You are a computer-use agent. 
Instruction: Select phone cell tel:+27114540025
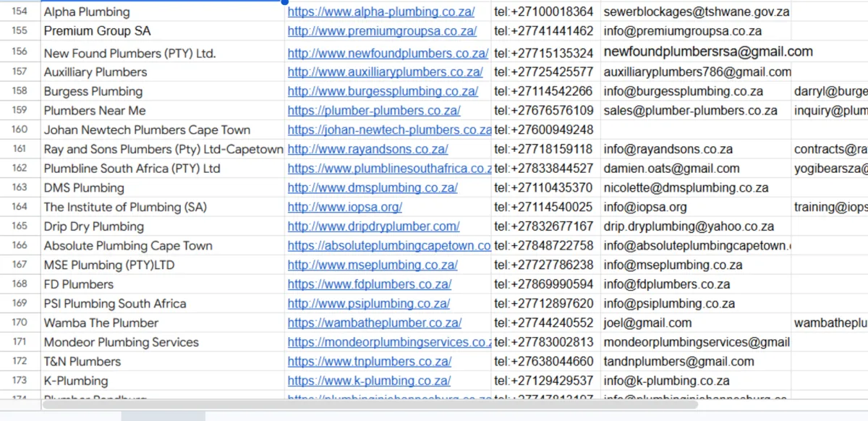point(546,207)
